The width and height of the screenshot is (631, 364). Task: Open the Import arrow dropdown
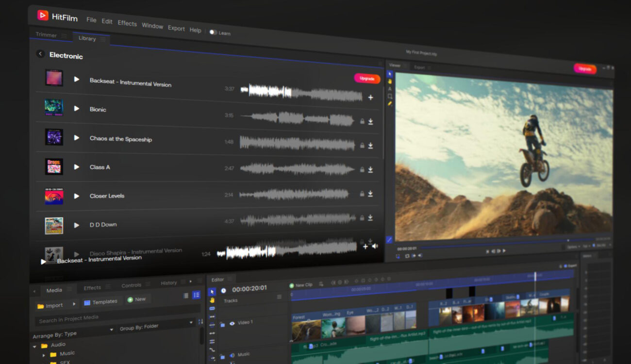pyautogui.click(x=74, y=304)
